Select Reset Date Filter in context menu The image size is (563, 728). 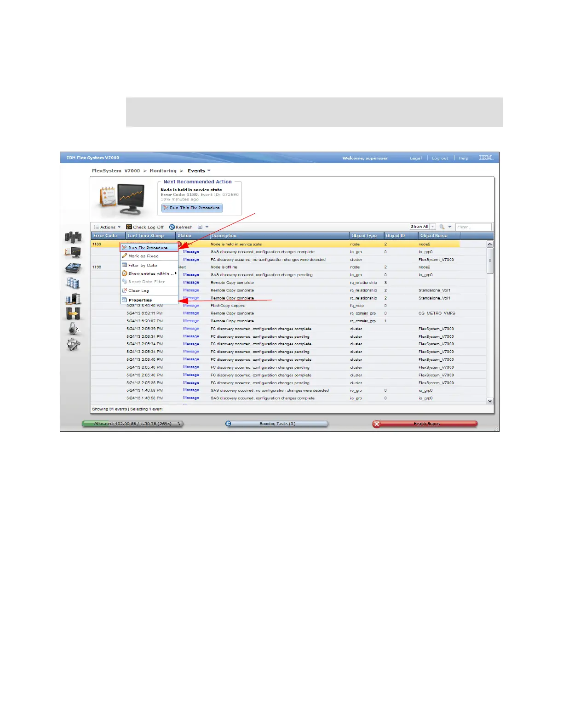[x=149, y=282]
